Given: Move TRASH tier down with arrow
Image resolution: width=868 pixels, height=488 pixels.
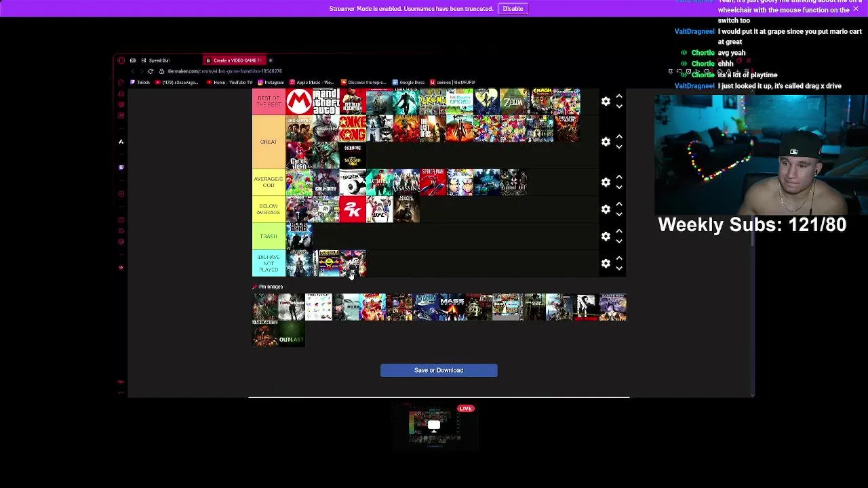Looking at the screenshot, I should pos(619,242).
